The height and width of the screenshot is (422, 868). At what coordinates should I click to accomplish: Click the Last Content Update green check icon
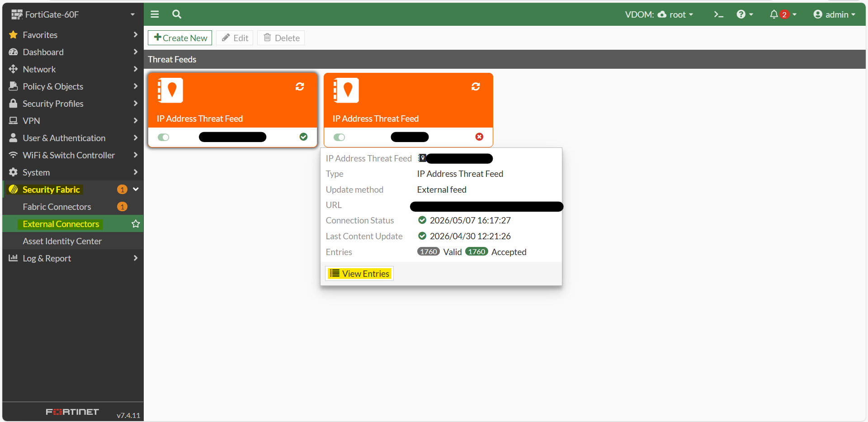click(x=422, y=236)
